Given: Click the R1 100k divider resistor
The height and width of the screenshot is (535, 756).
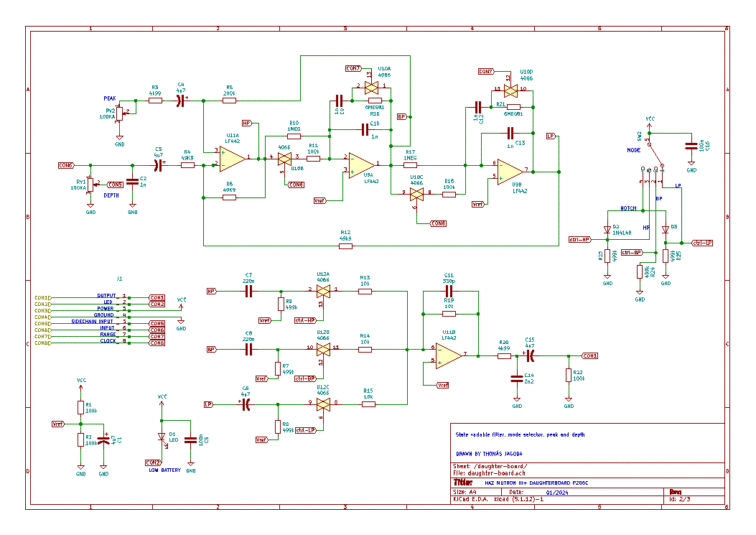Looking at the screenshot, I should coord(81,408).
